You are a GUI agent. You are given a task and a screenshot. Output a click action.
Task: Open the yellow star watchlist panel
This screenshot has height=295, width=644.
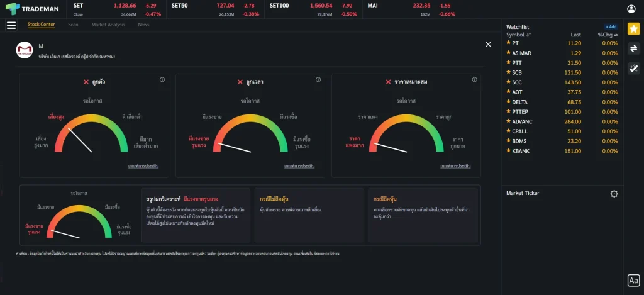click(x=633, y=29)
